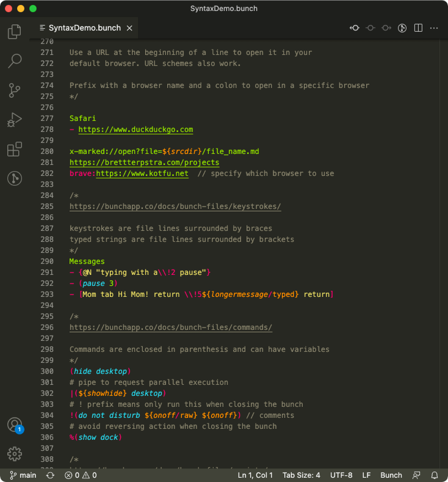Open the Explorer view in activity bar
448x482 pixels.
click(15, 32)
